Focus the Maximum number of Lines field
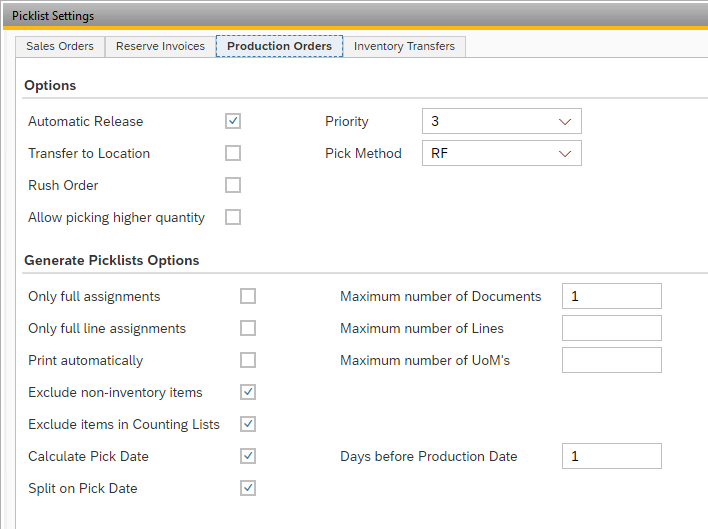This screenshot has height=529, width=708. 611,328
